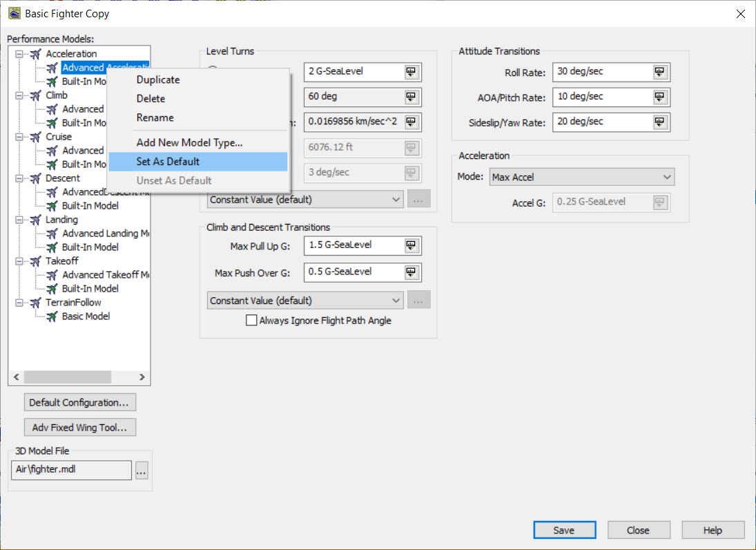756x550 pixels.
Task: Select Built-In Model under Takeoff
Action: [x=90, y=289]
